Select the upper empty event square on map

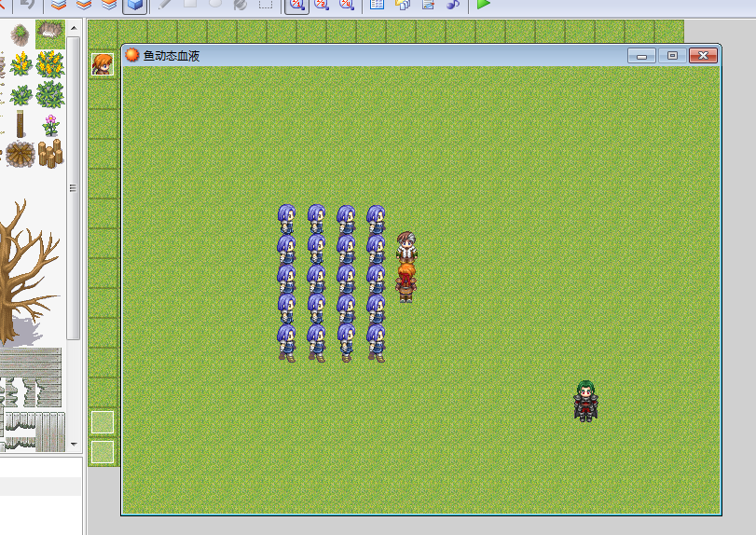(x=103, y=423)
